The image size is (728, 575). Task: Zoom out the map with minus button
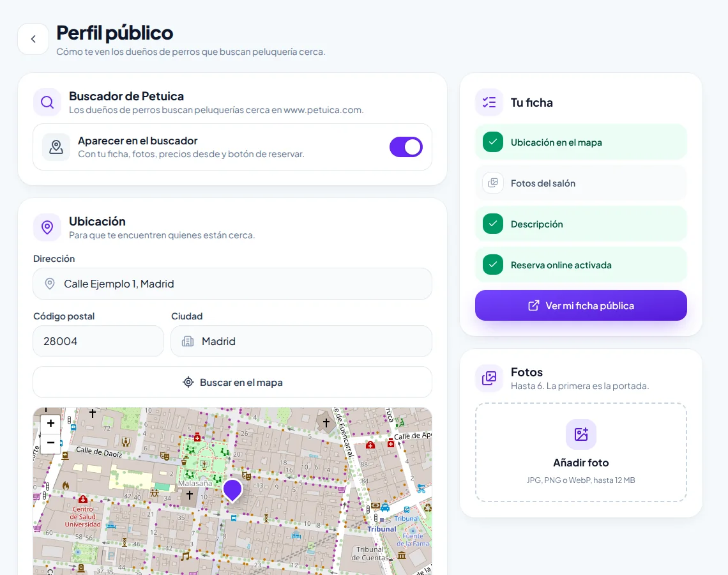pyautogui.click(x=50, y=443)
